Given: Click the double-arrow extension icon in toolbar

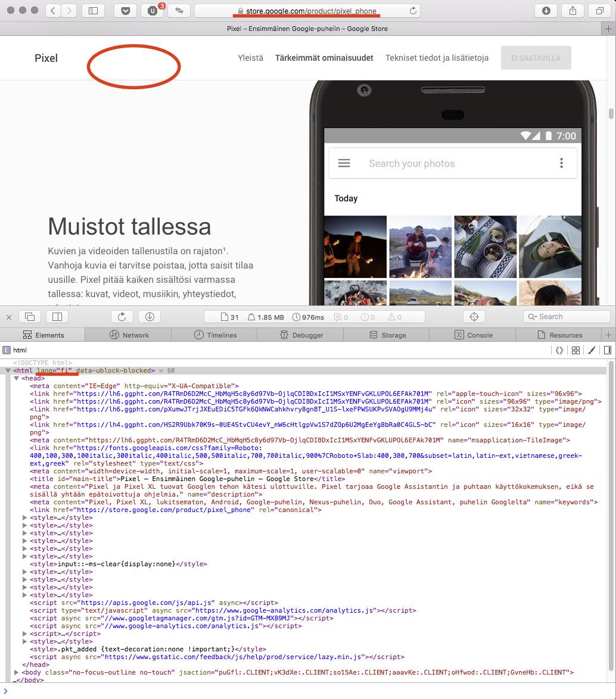Looking at the screenshot, I should pyautogui.click(x=179, y=10).
